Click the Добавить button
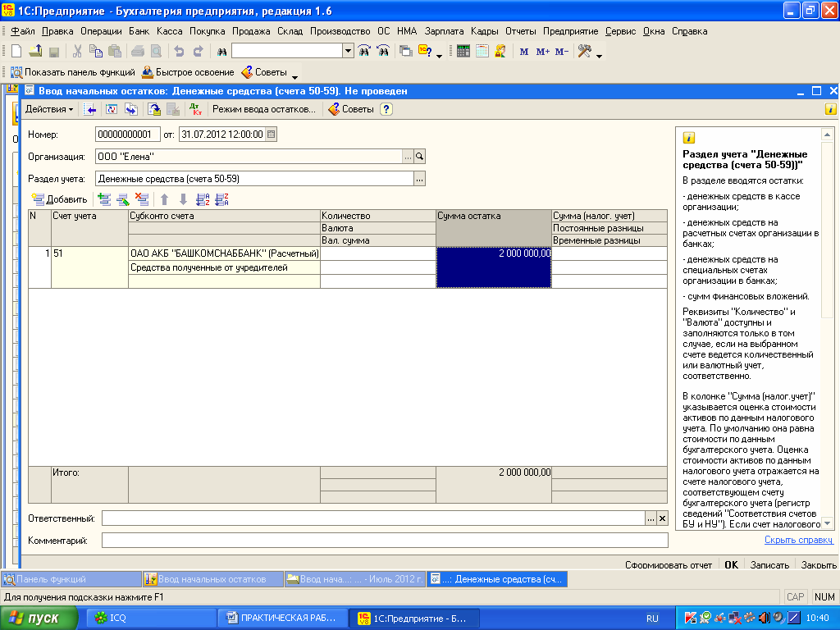 [59, 199]
